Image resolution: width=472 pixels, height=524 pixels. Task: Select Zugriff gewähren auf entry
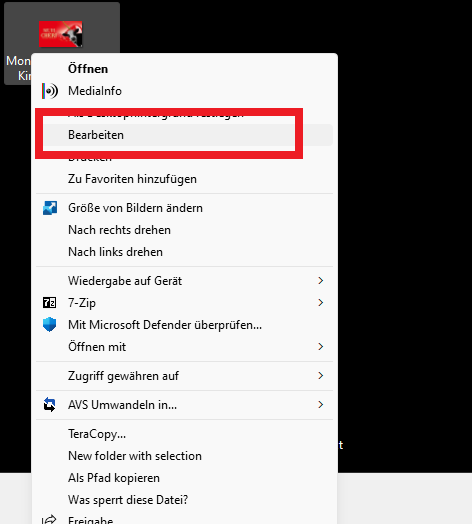[x=123, y=376]
